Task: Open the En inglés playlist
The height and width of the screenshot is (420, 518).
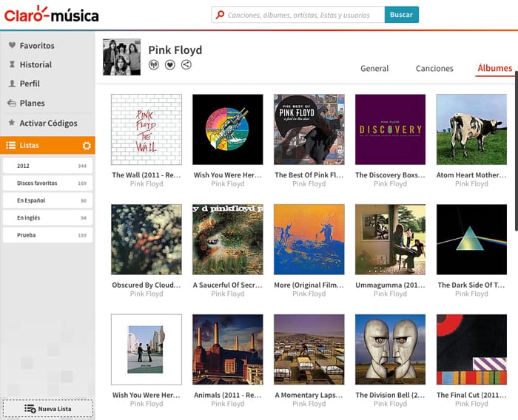Action: (47, 218)
